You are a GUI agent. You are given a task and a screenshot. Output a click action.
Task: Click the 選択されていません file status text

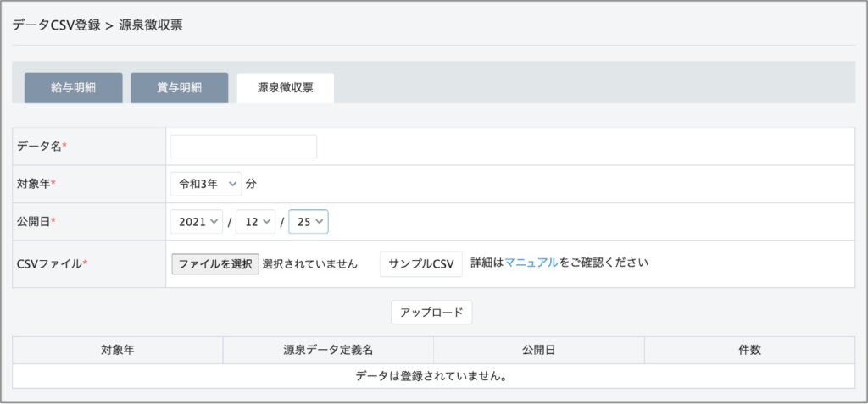(309, 263)
